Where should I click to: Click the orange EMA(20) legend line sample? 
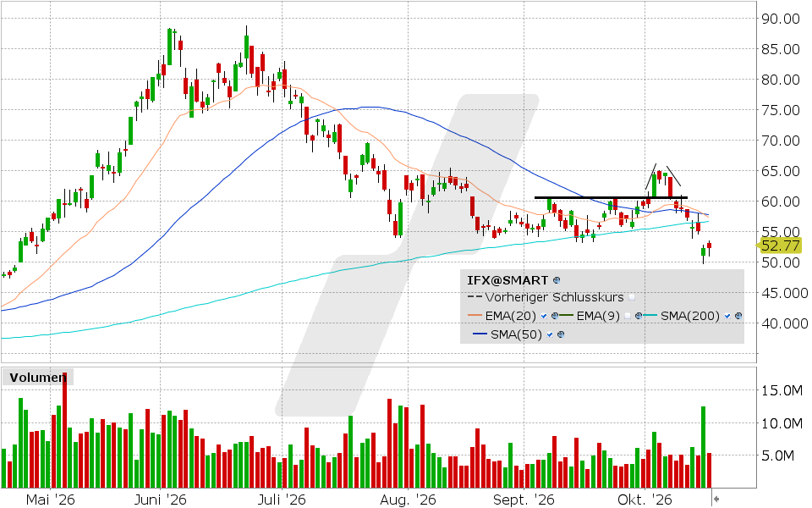coord(475,316)
